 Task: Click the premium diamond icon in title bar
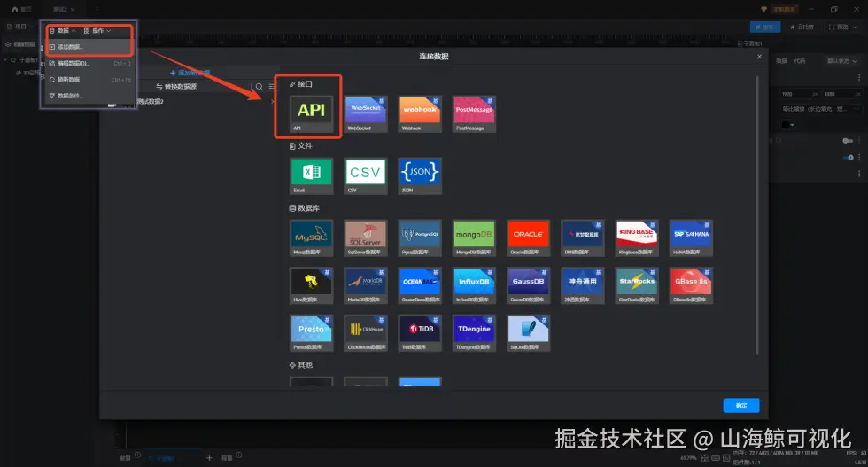pos(763,10)
